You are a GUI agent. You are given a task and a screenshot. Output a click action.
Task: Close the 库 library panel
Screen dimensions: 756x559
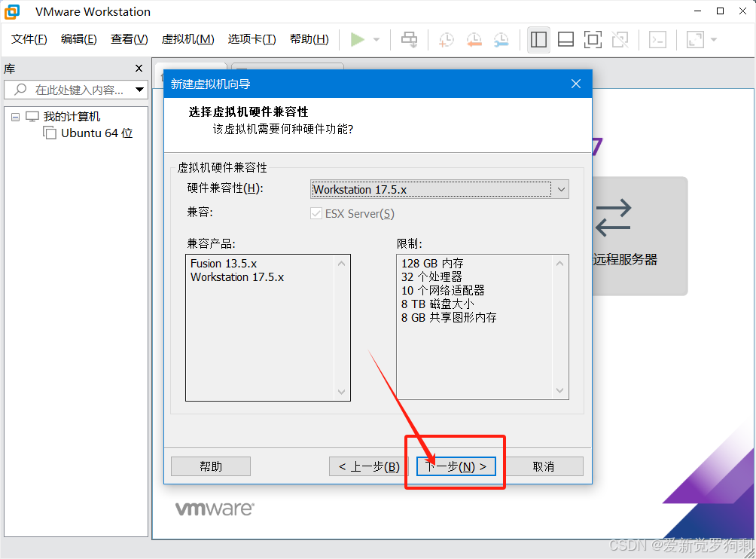tap(139, 69)
